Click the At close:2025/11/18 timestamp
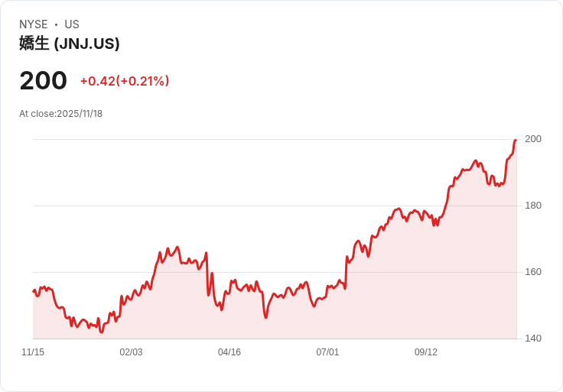This screenshot has width=563, height=392. coord(60,114)
